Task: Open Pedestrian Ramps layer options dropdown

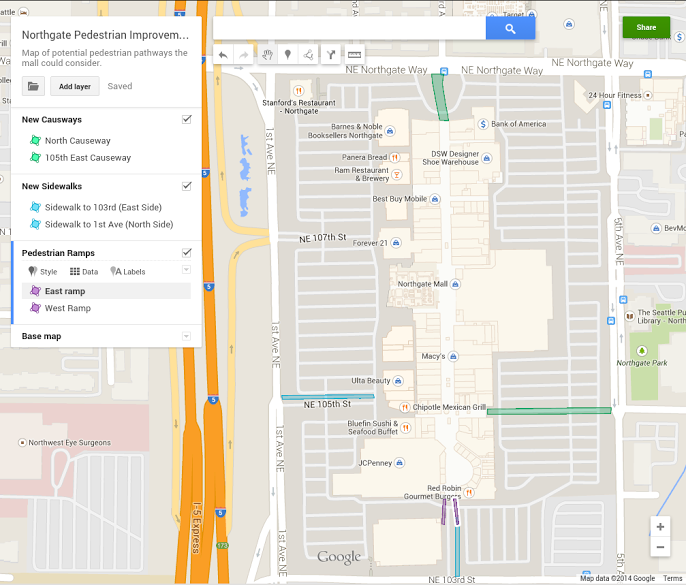Action: coord(186,270)
